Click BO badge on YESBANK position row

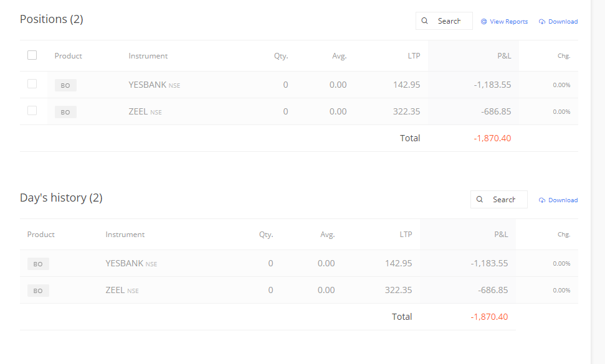click(x=65, y=85)
